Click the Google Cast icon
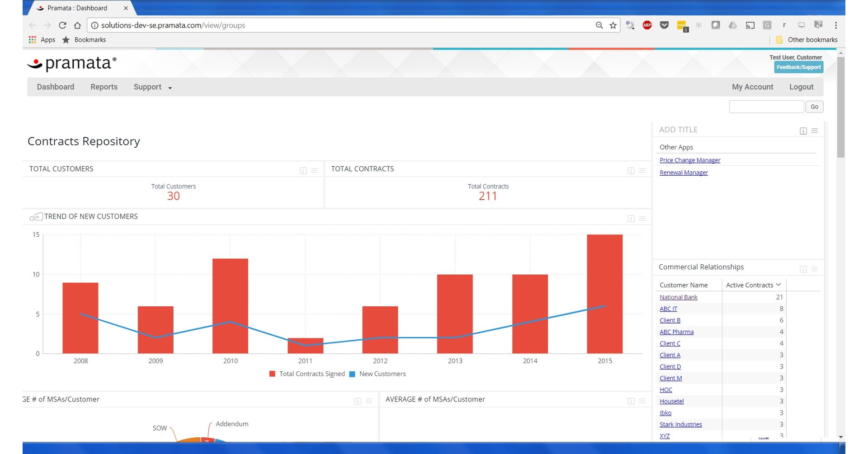Viewport: 868px width, 454px height. tap(750, 25)
